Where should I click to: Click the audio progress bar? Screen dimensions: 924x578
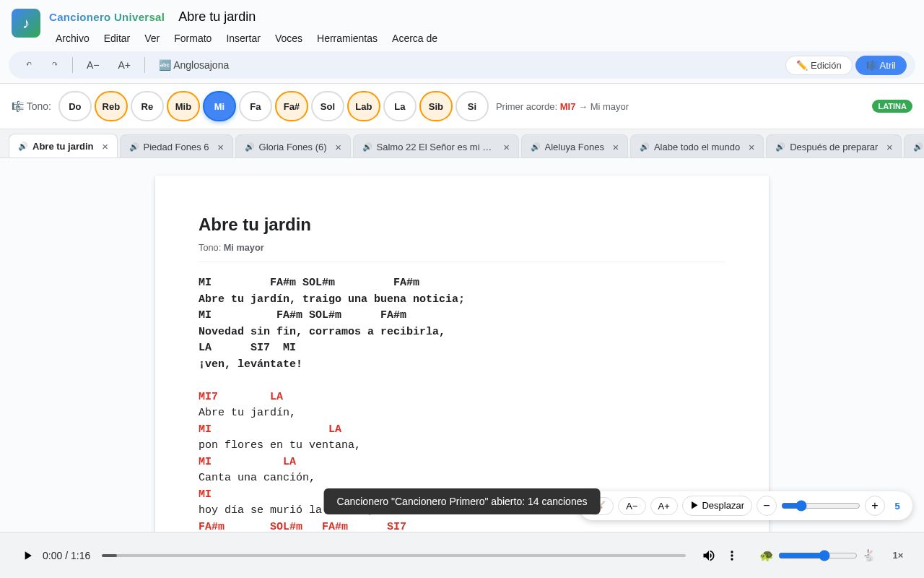tap(393, 556)
